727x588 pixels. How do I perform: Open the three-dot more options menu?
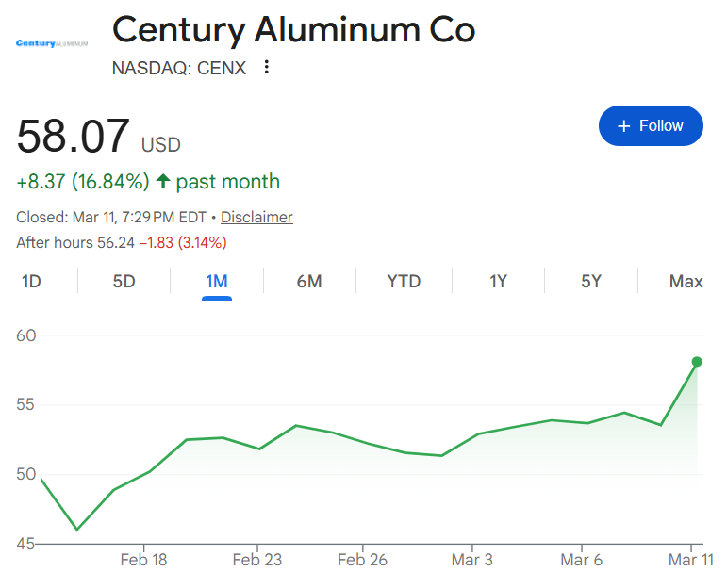(x=267, y=67)
